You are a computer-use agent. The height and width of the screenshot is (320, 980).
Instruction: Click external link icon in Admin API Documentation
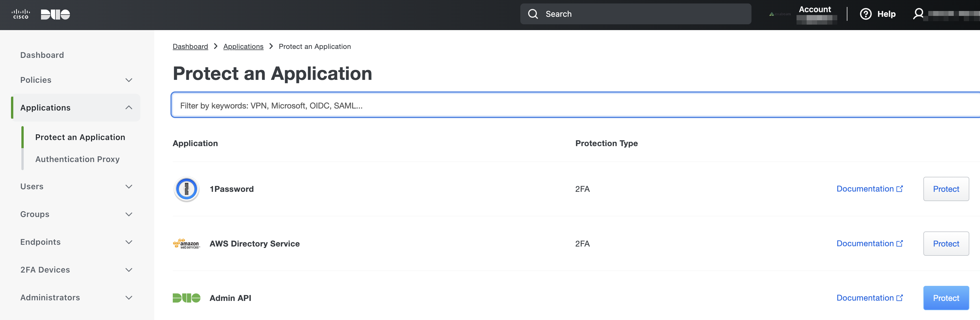click(900, 298)
